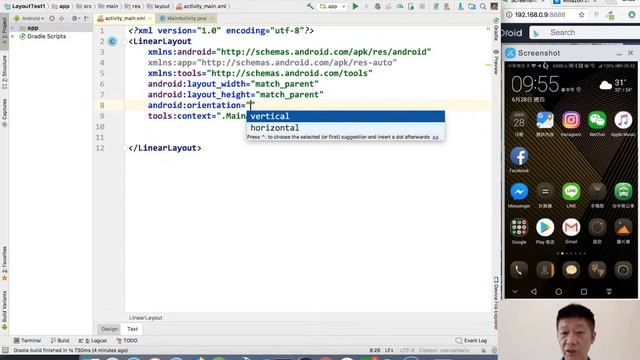Click the Project panel settings gear icon
The image size is (640, 360).
click(74, 18)
